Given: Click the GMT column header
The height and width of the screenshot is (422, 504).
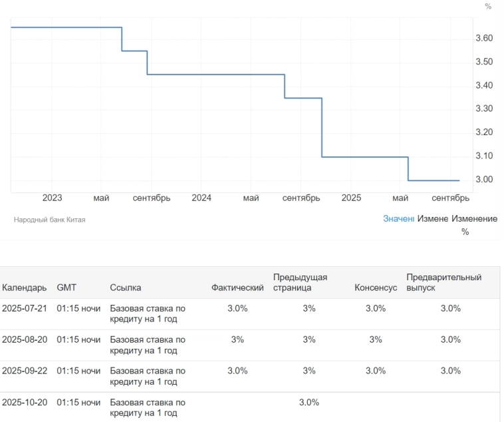Looking at the screenshot, I should pyautogui.click(x=66, y=288).
